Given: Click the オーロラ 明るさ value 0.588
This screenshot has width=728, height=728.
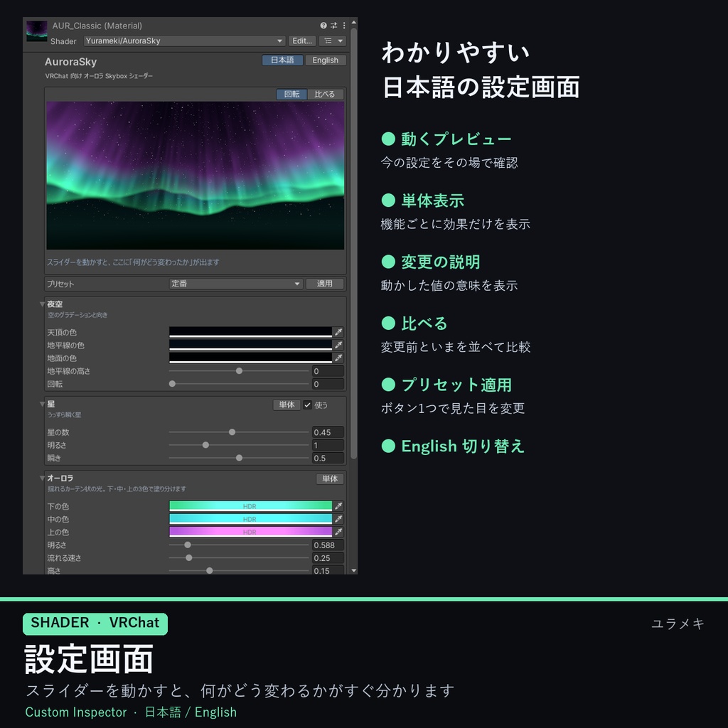Looking at the screenshot, I should point(328,545).
